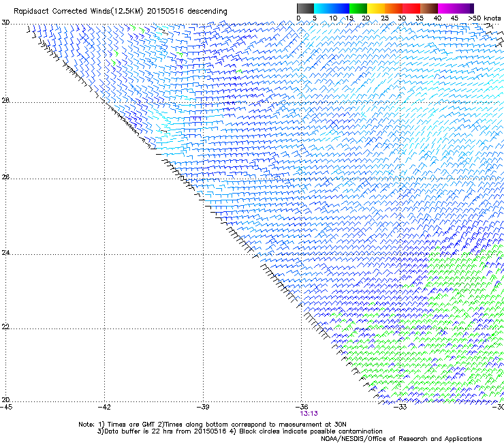Click the legend value '10'
This screenshot has width=504, height=443.
[x=333, y=18]
